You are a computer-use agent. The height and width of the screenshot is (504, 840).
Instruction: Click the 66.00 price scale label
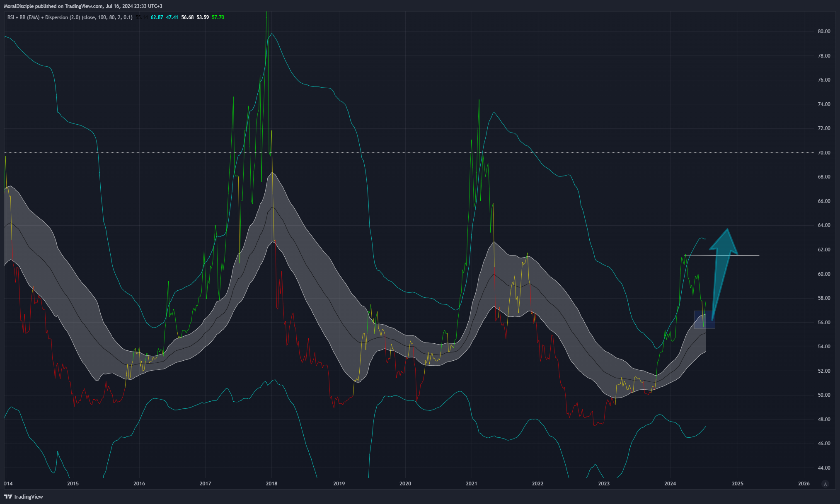pyautogui.click(x=824, y=201)
